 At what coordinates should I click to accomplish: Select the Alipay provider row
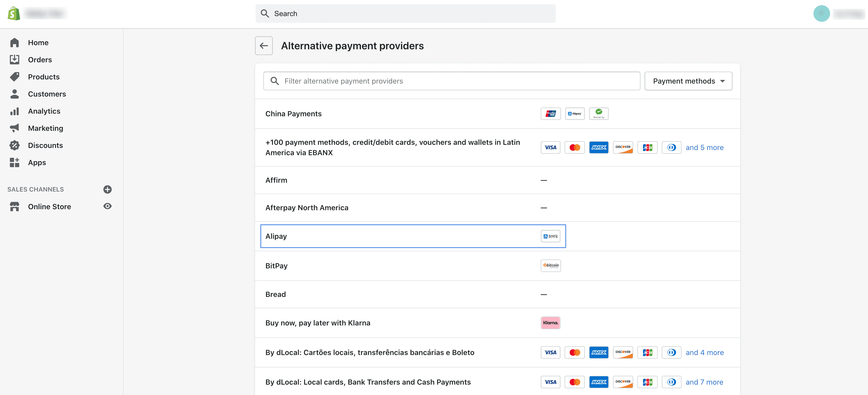pos(413,236)
